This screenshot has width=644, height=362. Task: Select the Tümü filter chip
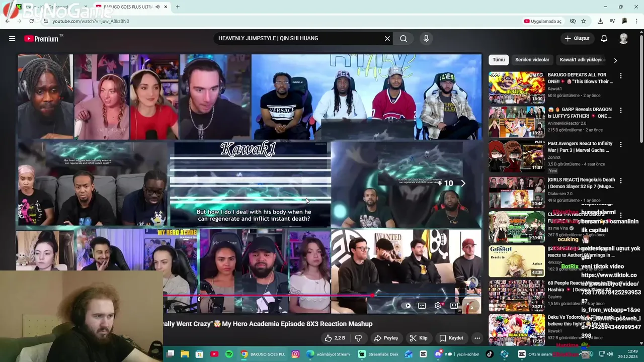pyautogui.click(x=499, y=60)
